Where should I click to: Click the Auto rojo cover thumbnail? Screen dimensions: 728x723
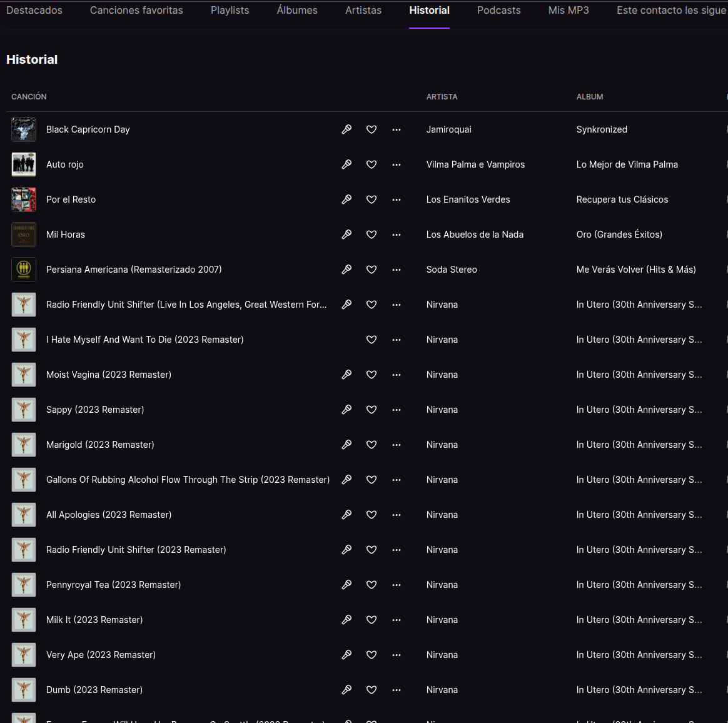tap(24, 164)
